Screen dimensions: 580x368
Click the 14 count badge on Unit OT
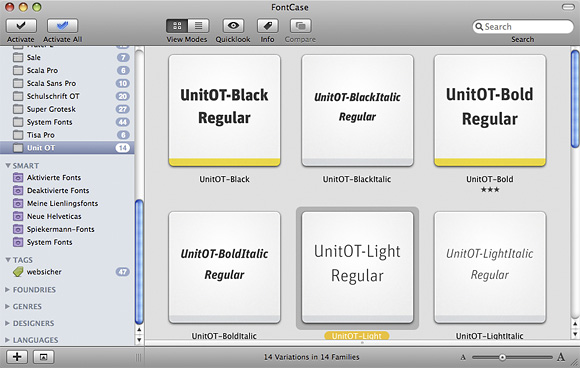pos(122,148)
